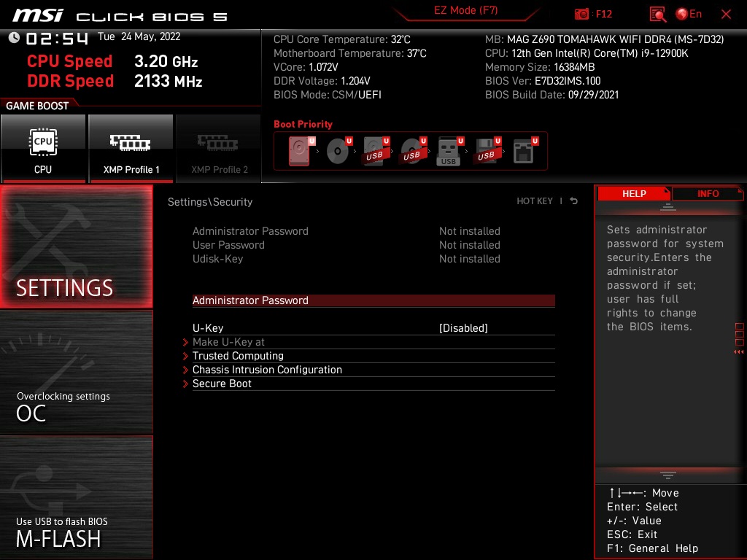Click the User Password status row
This screenshot has height=560, width=747.
(x=347, y=245)
